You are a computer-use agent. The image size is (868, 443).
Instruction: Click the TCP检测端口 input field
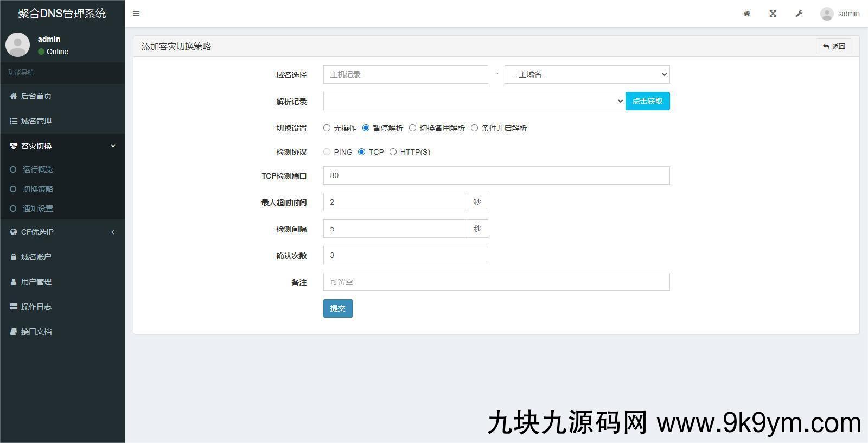tap(496, 175)
